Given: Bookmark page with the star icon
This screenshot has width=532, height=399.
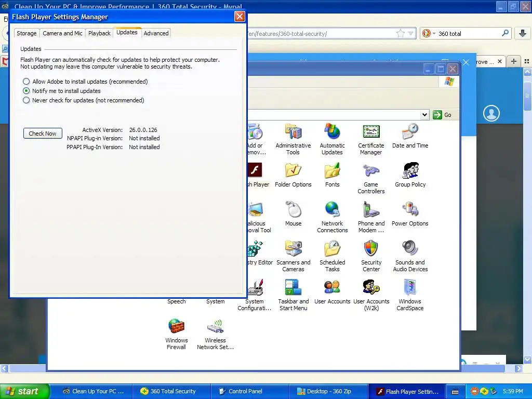Looking at the screenshot, I should (401, 34).
